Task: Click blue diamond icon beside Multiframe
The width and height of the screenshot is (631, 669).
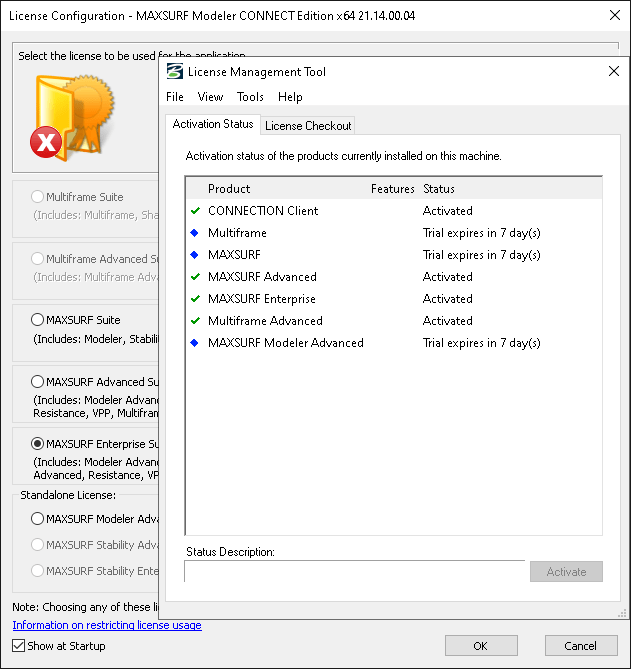Action: click(196, 233)
